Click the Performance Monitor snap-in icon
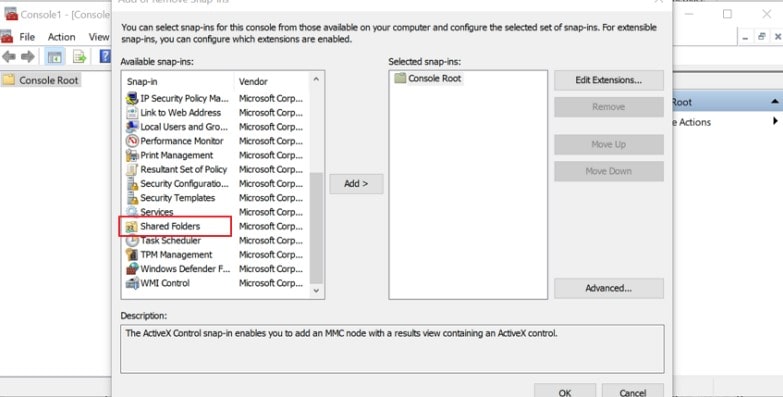 pyautogui.click(x=132, y=141)
